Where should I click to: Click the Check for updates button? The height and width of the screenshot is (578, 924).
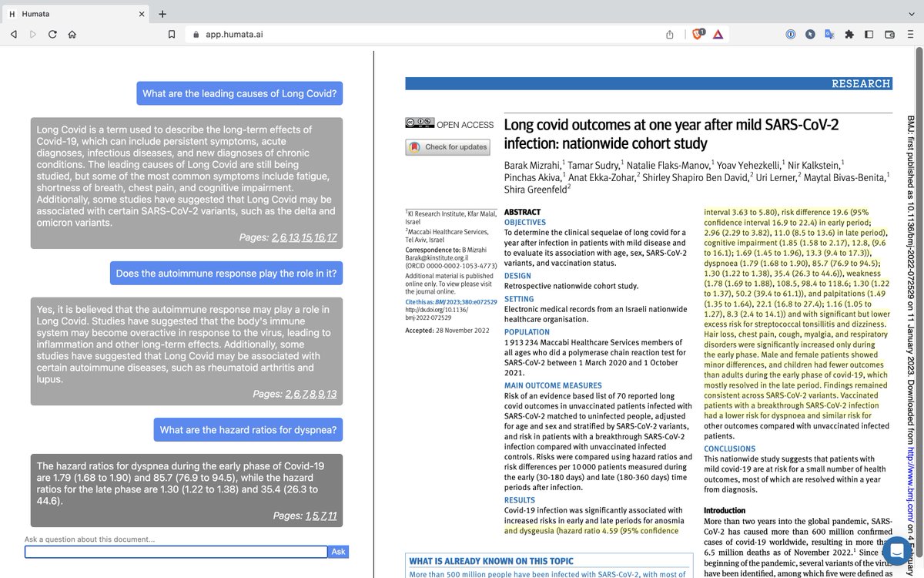coord(447,146)
